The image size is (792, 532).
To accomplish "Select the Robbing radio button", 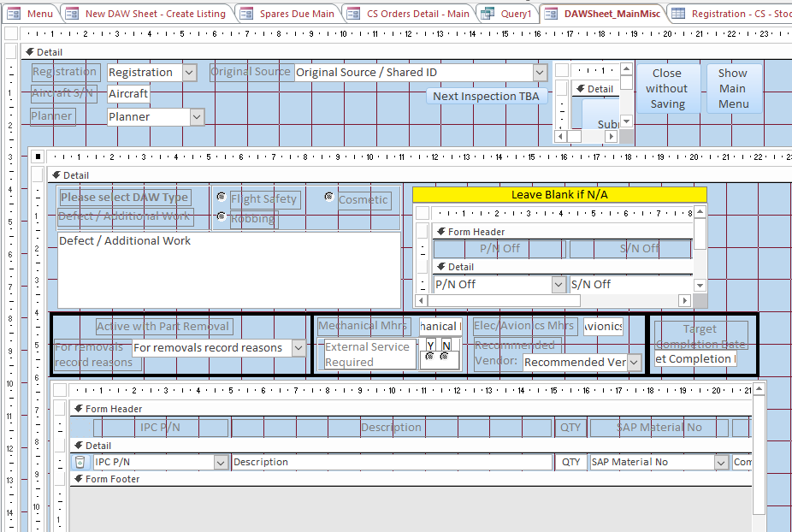I will [221, 216].
